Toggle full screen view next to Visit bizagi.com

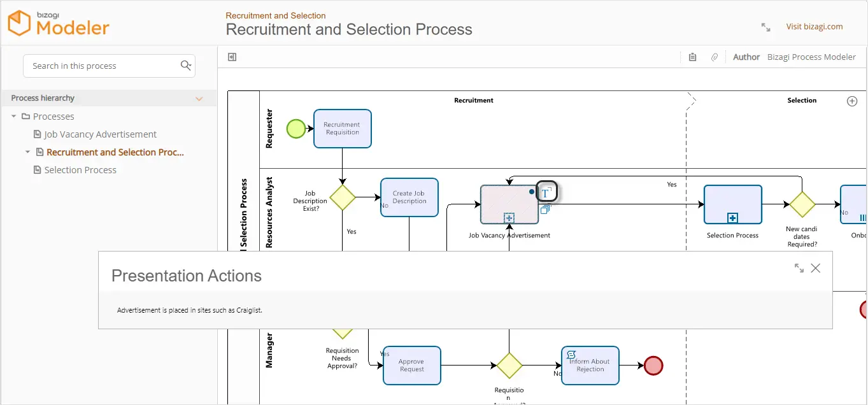point(765,27)
